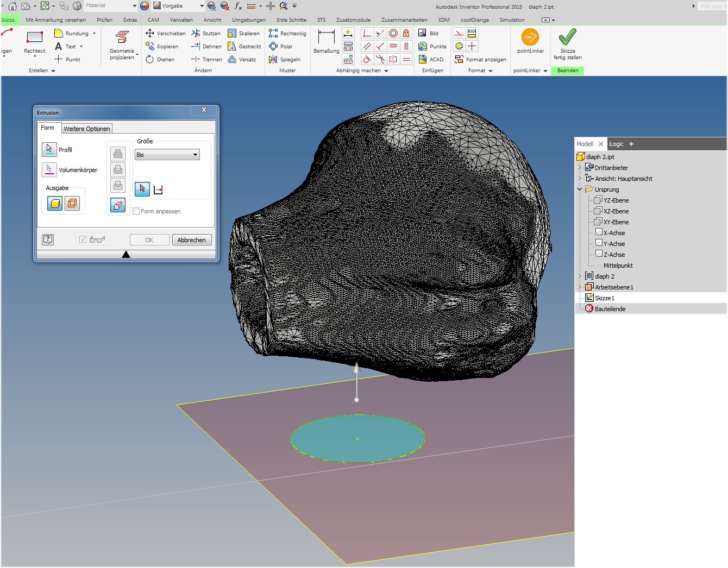Switch to Weitere Optionen tab

87,129
